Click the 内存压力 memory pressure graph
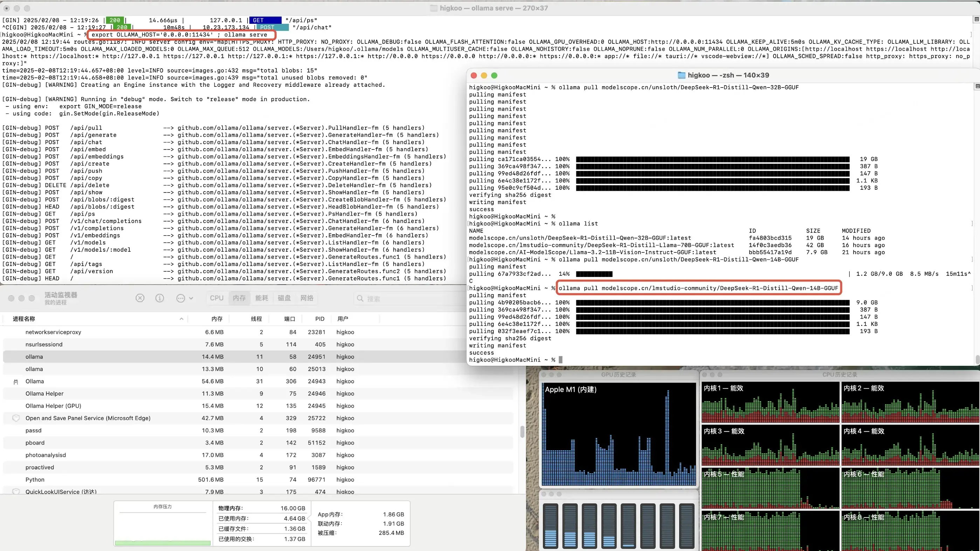The height and width of the screenshot is (551, 980). [163, 529]
